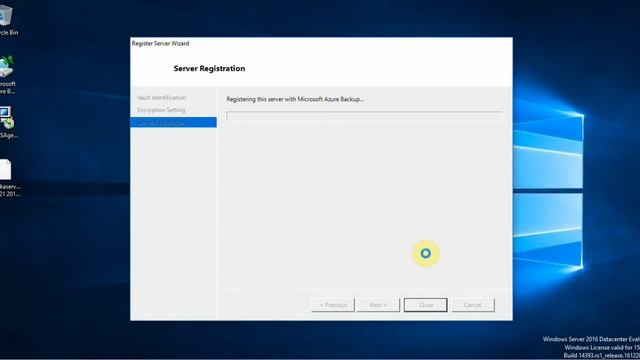Select the highlighted Server Registration step
The image size is (640, 360).
point(173,122)
